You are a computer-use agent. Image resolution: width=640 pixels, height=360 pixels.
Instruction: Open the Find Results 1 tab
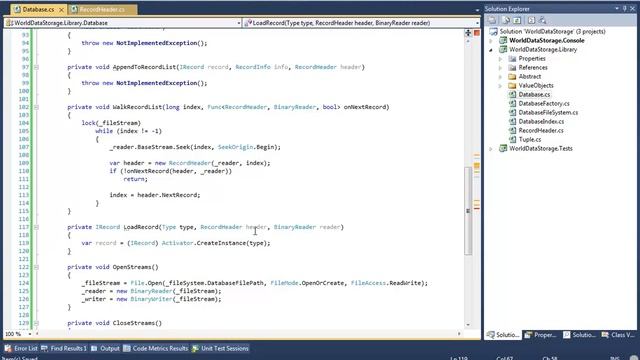point(64,349)
